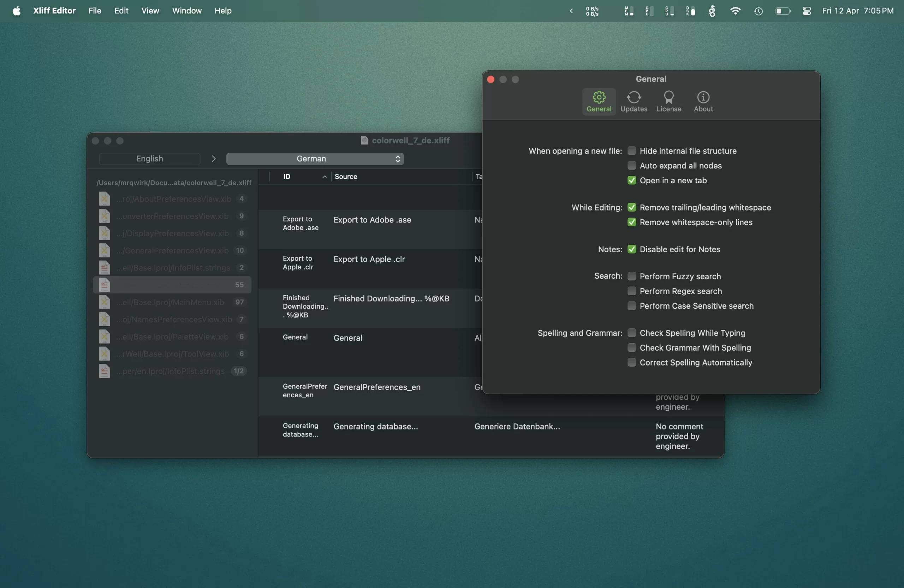Turn on Check Spelling While Typing
This screenshot has height=588, width=904.
(632, 333)
